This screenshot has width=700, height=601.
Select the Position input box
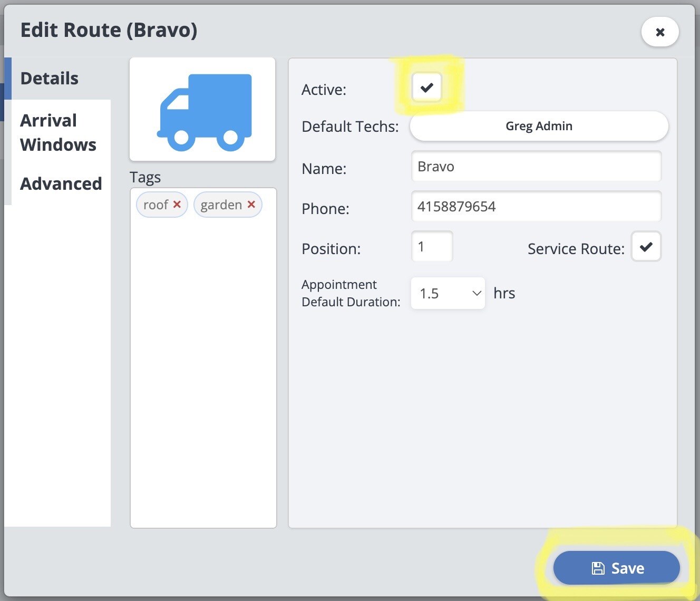(432, 247)
